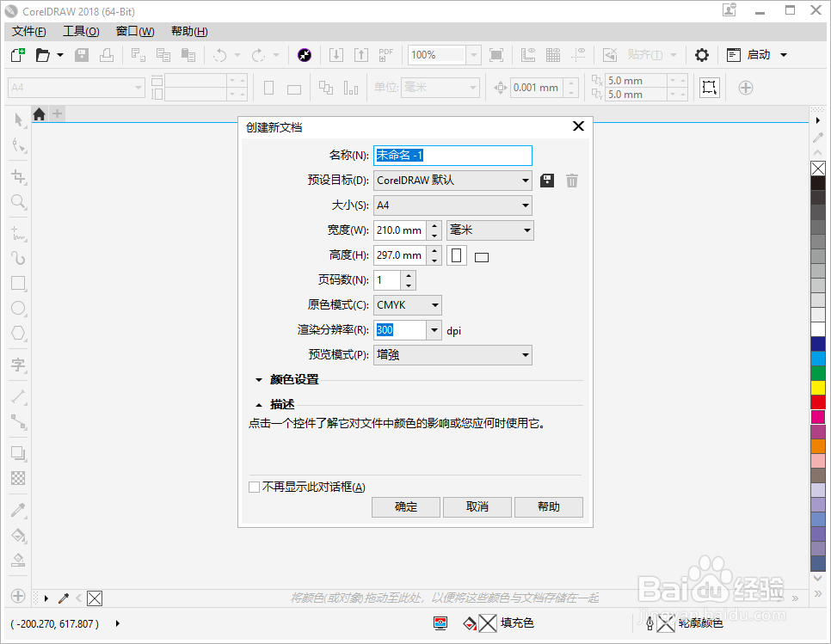Click the zoom level 100% field
831x644 pixels.
437,54
